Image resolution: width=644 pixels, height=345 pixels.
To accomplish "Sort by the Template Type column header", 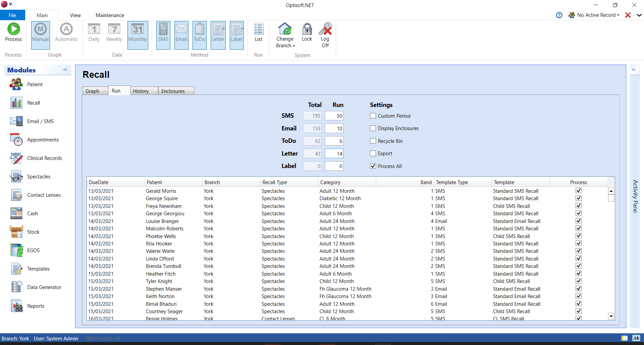I will pos(463,182).
